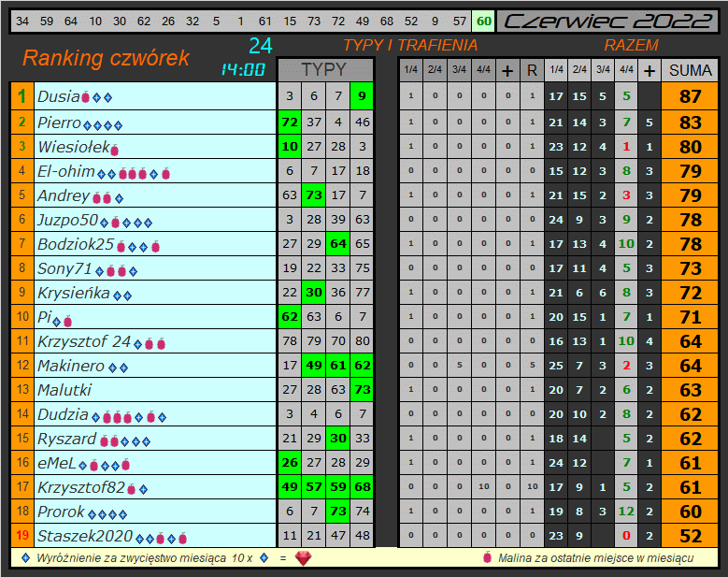Click the SUMA value 87 for Dusia
728x577 pixels.
point(690,96)
